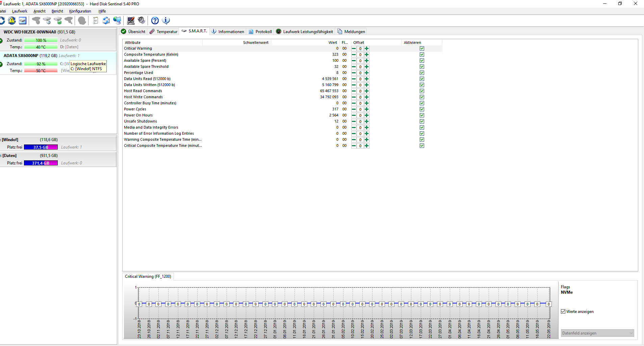
Task: Click the Offset column header
Action: [x=376, y=43]
